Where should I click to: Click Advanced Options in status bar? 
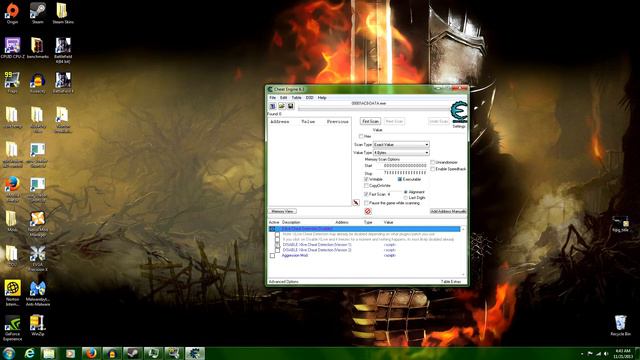tap(283, 282)
